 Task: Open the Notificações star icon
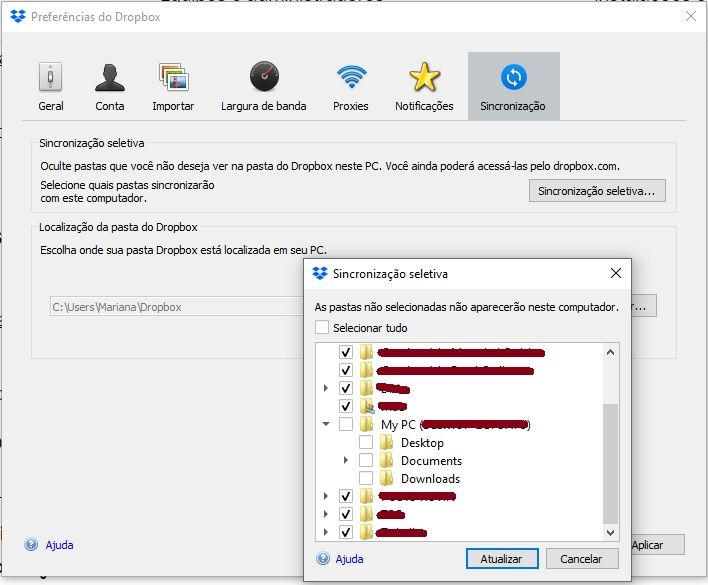pyautogui.click(x=424, y=77)
